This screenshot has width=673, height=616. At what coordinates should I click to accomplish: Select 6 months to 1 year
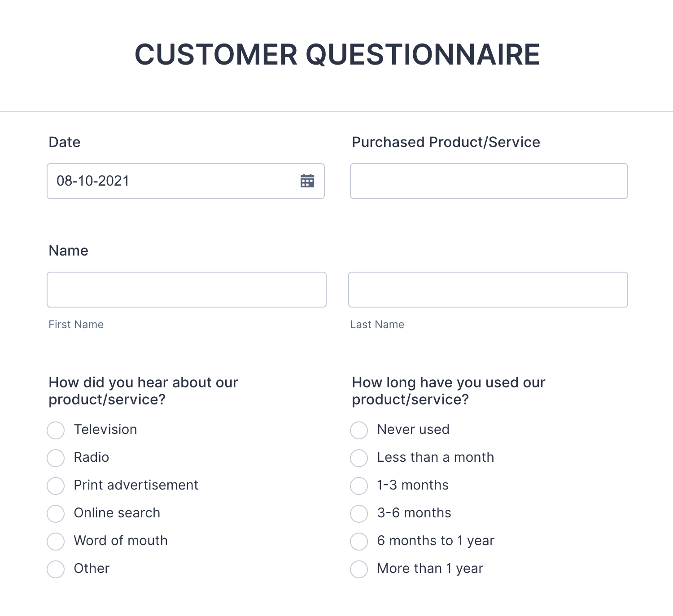point(359,542)
